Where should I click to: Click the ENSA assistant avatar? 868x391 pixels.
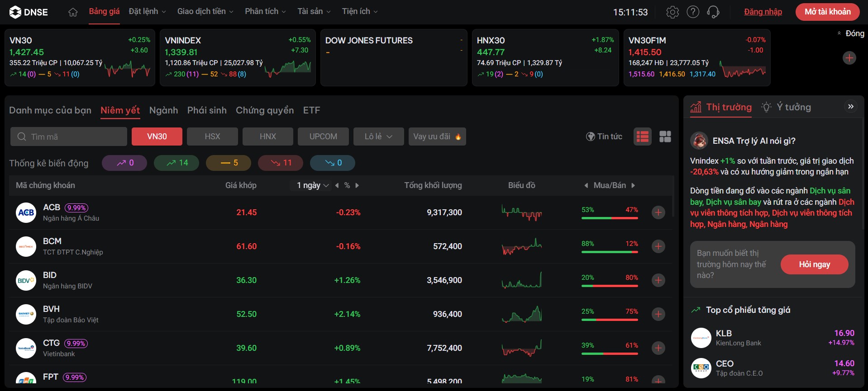[x=699, y=141]
